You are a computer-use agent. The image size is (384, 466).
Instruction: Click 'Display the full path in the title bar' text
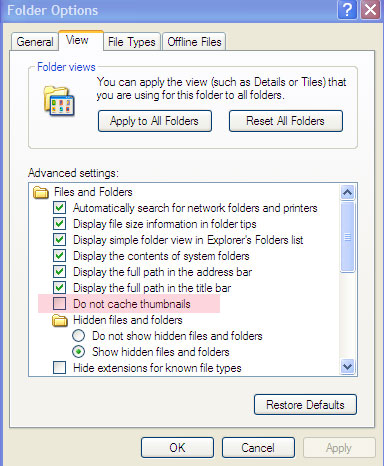pyautogui.click(x=152, y=288)
